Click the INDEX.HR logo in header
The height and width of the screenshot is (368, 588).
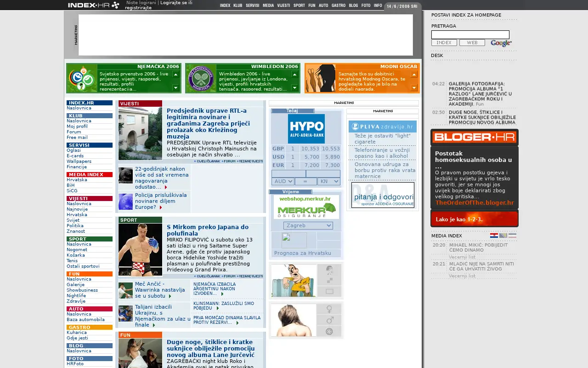click(94, 5)
